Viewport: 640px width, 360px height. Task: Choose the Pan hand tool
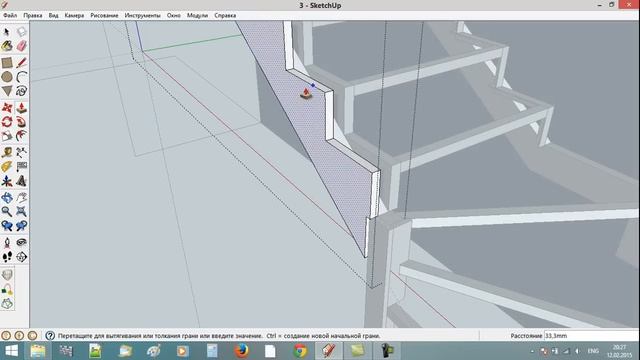pos(21,198)
